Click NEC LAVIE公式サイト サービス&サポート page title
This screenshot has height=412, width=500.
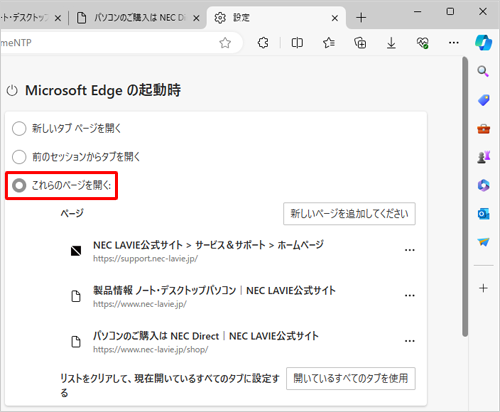click(x=208, y=245)
